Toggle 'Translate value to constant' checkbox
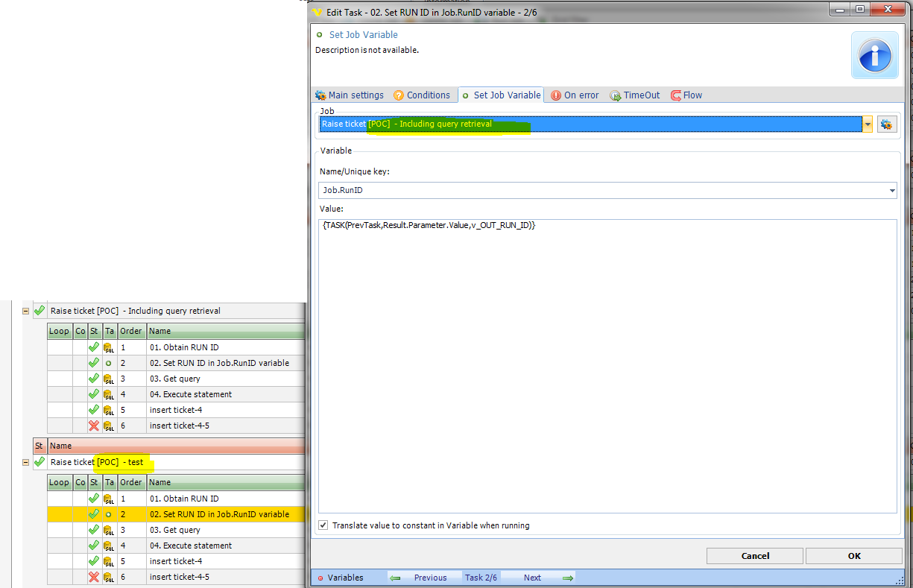This screenshot has width=913, height=588. tap(323, 525)
